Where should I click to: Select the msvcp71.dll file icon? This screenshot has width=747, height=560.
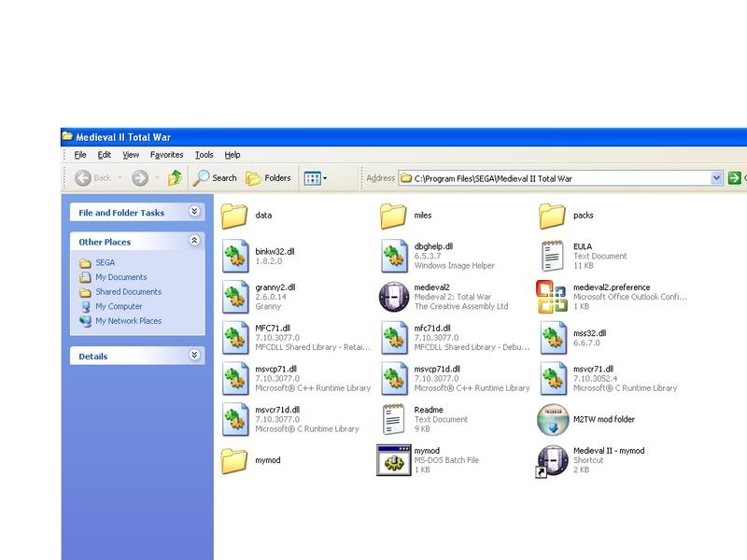click(x=235, y=379)
